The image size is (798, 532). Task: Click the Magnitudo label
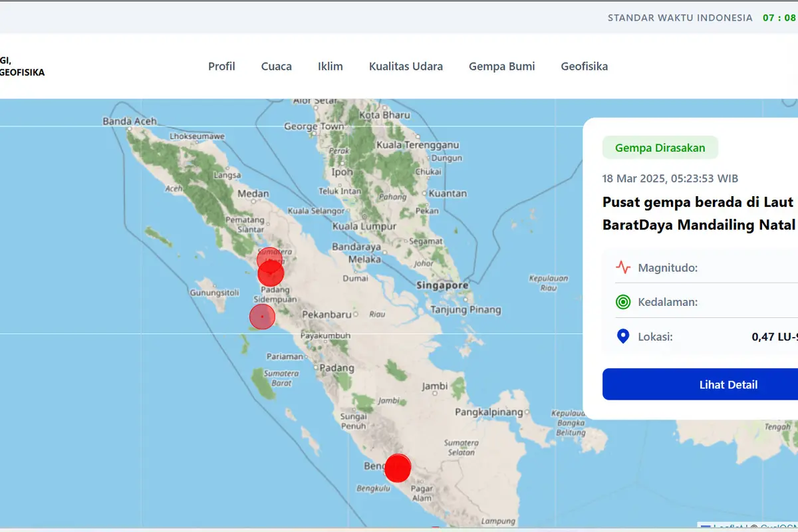(x=668, y=268)
